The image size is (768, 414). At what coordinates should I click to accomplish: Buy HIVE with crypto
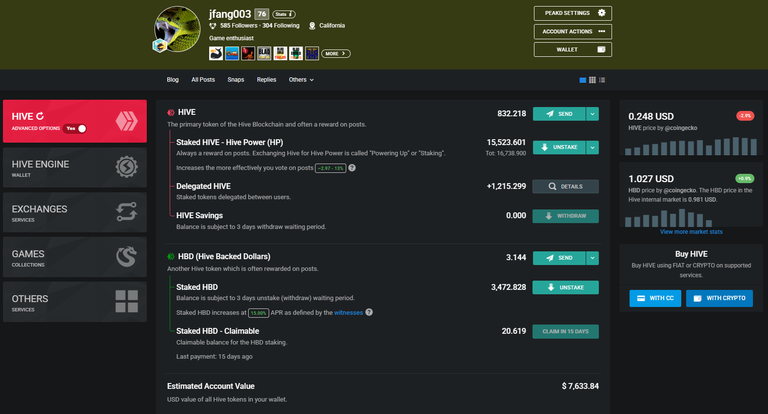click(x=720, y=298)
